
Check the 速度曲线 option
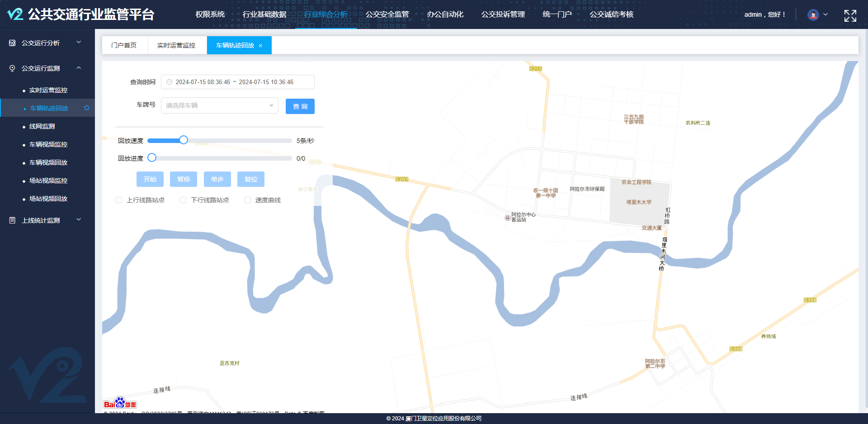pyautogui.click(x=248, y=200)
